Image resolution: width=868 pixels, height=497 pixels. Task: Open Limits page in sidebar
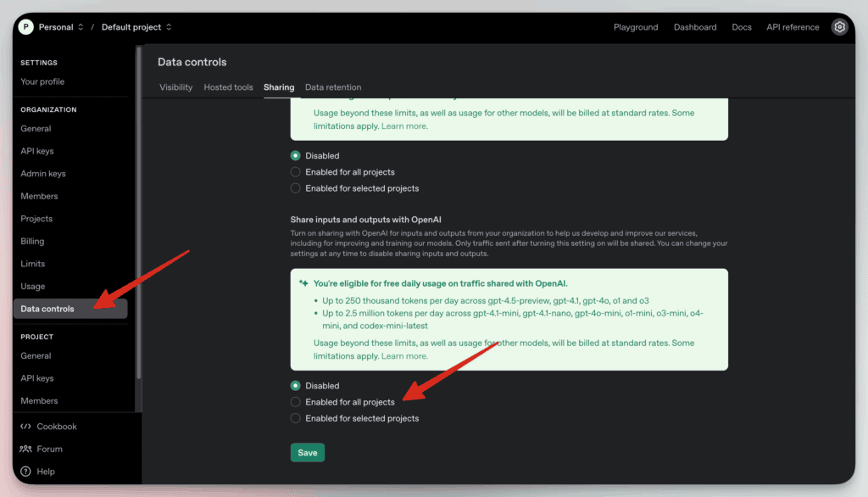pos(33,264)
